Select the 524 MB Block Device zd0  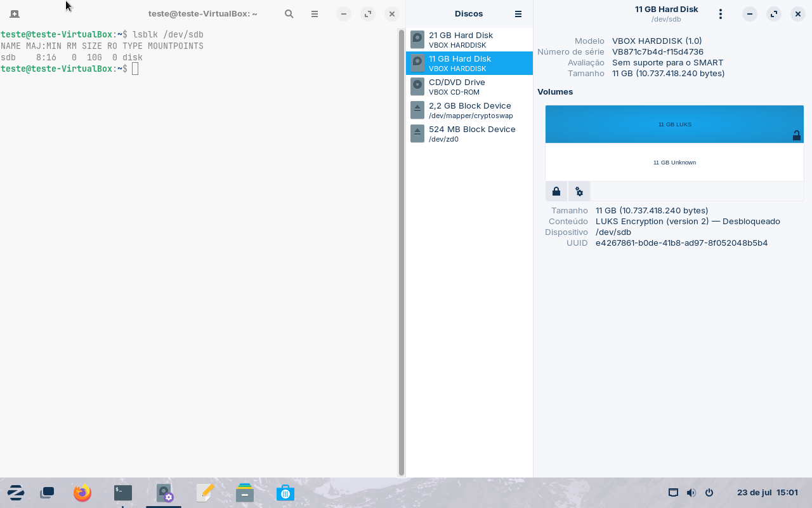pos(469,134)
